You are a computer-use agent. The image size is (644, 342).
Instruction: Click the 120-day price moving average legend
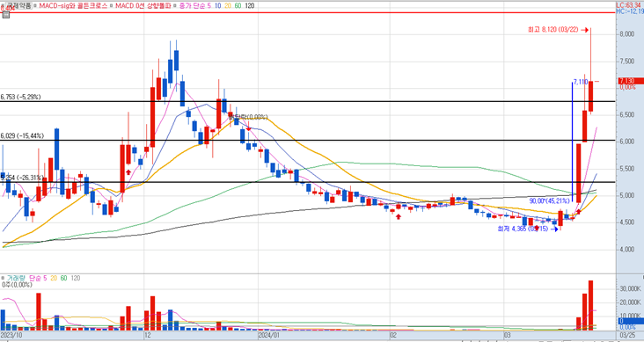tap(249, 5)
